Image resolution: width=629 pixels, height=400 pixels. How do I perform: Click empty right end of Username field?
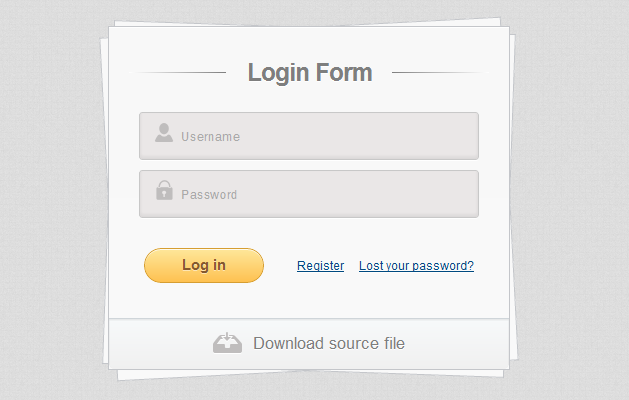450,136
